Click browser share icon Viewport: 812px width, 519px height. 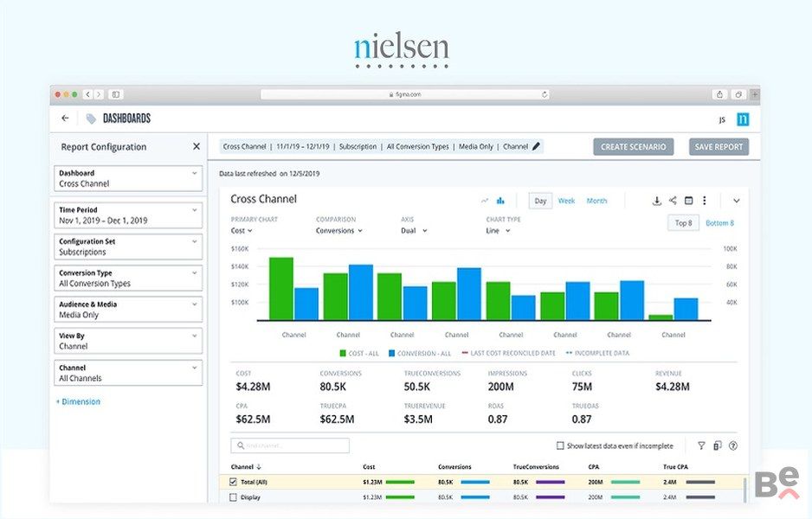(x=719, y=94)
